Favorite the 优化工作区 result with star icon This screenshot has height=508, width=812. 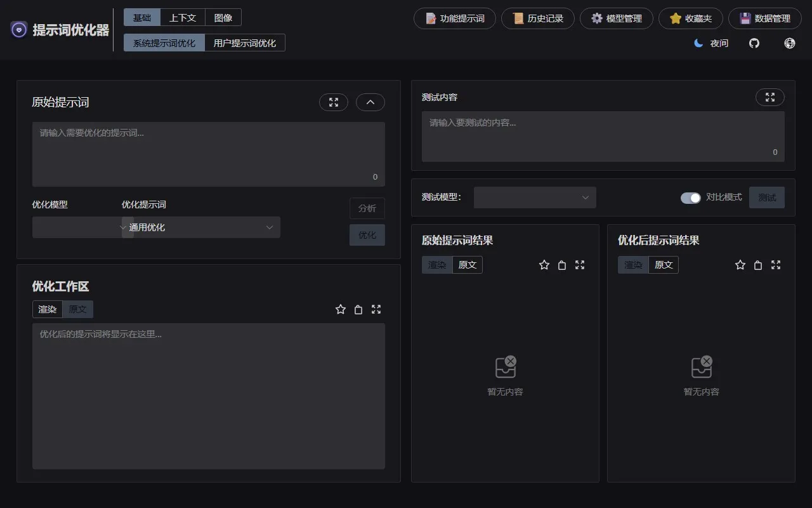341,309
